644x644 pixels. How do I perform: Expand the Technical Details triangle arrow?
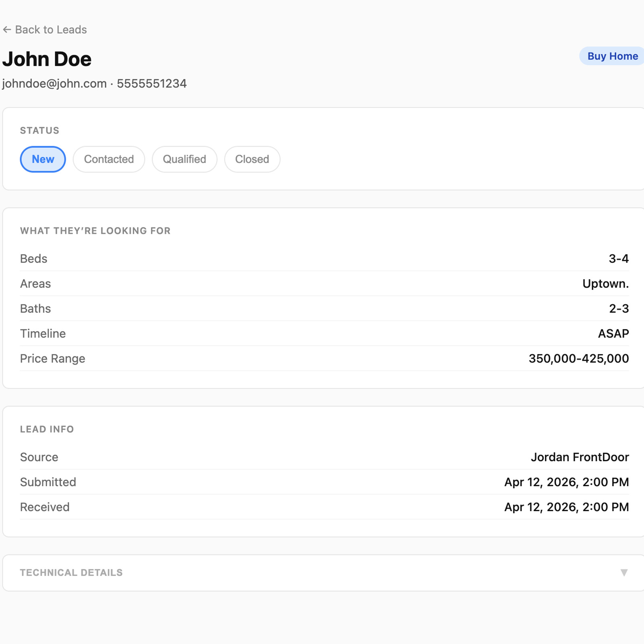click(624, 572)
